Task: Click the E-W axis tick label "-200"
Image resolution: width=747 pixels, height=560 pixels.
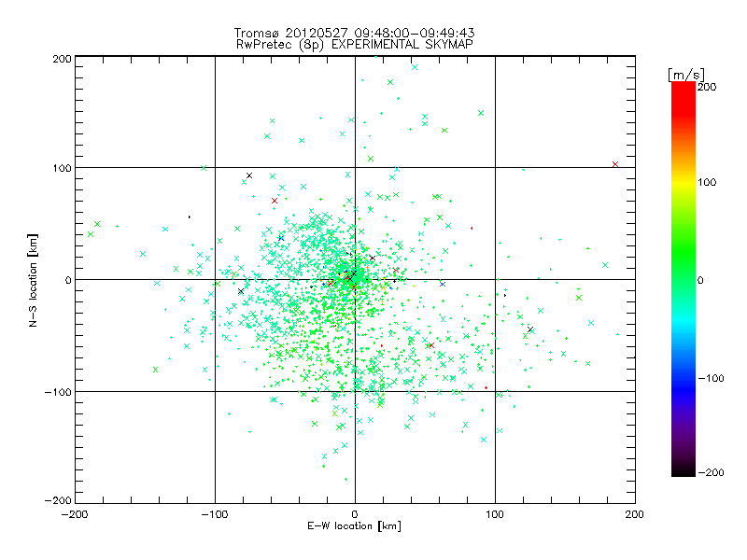Action: click(75, 514)
